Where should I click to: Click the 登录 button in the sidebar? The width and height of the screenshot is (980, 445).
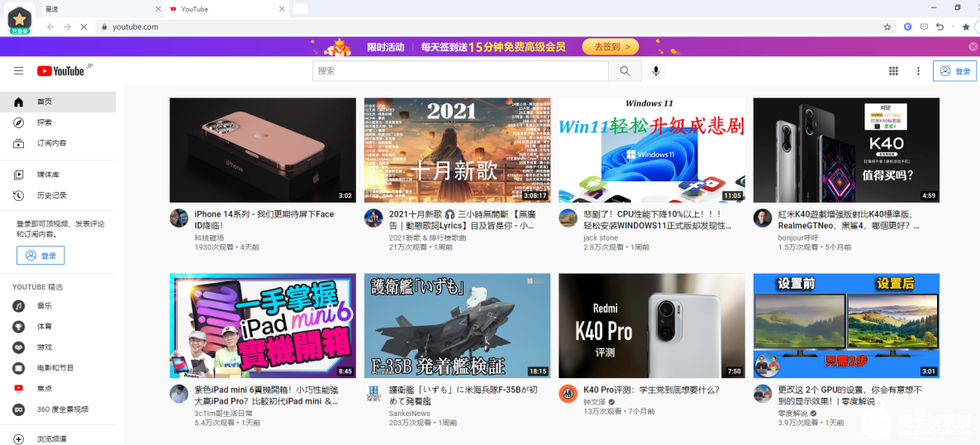pyautogui.click(x=40, y=256)
